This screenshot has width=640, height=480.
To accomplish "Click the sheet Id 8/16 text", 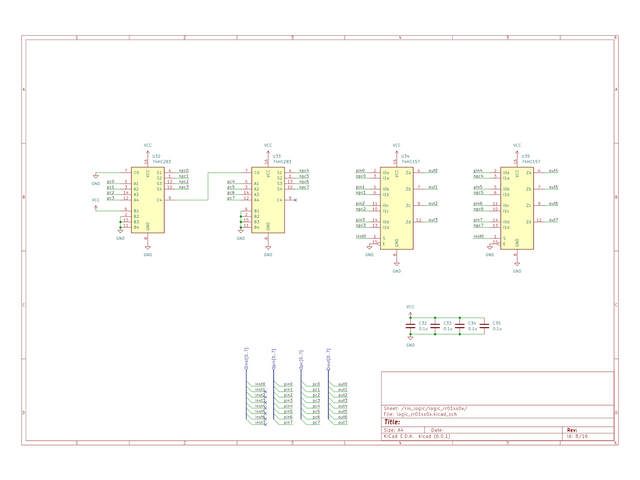I will (x=576, y=437).
